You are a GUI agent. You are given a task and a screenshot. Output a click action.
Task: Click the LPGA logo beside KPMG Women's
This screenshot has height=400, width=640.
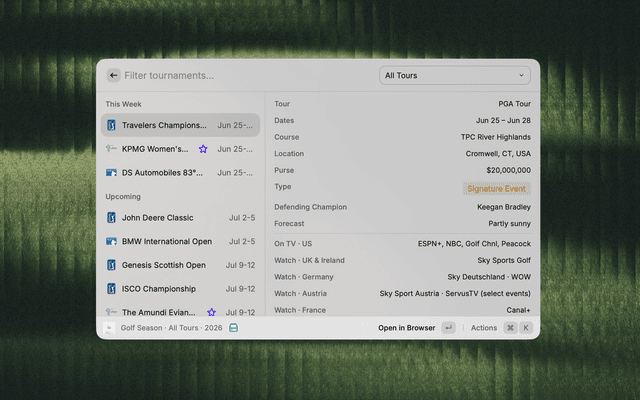[111, 148]
